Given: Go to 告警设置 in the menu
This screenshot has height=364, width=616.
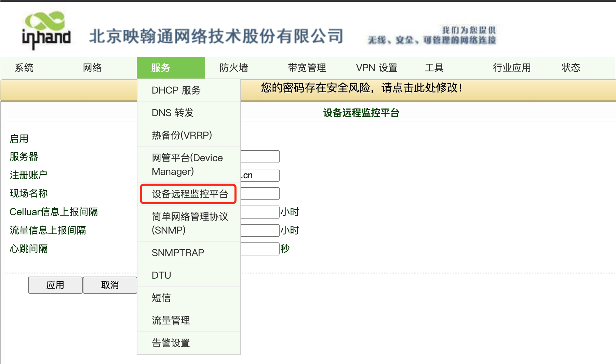Looking at the screenshot, I should point(171,343).
